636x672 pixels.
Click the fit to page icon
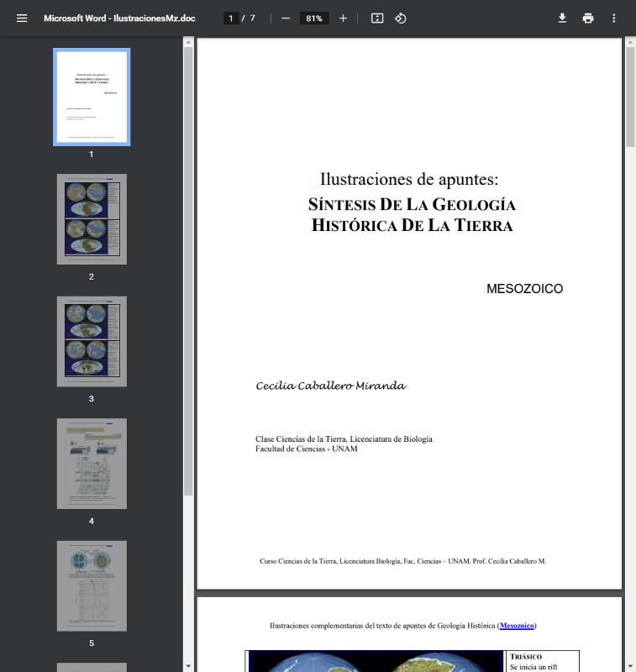pyautogui.click(x=377, y=18)
